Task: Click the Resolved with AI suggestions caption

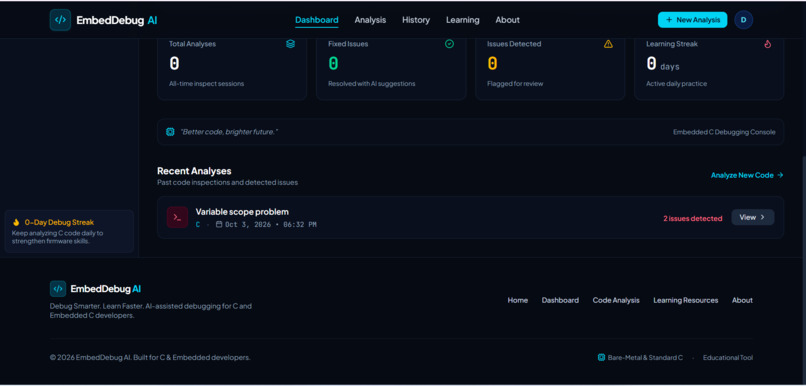Action: click(372, 83)
